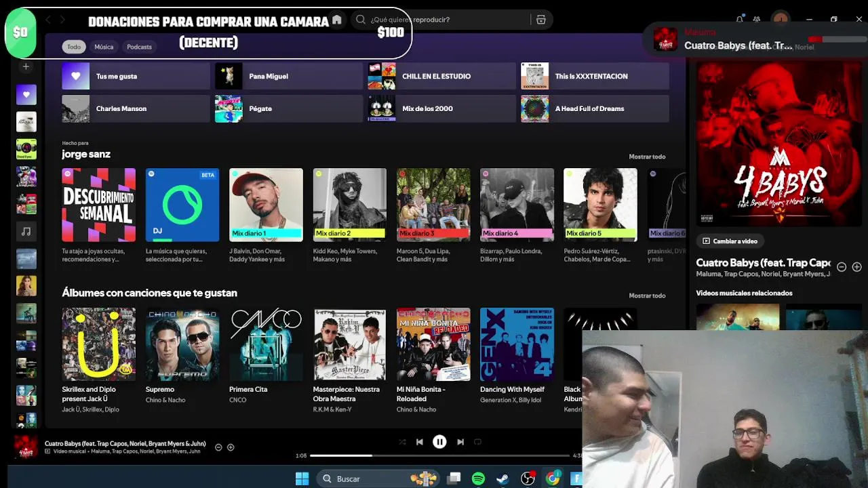Open Tus me gusta shortcut
868x488 pixels.
click(136, 77)
